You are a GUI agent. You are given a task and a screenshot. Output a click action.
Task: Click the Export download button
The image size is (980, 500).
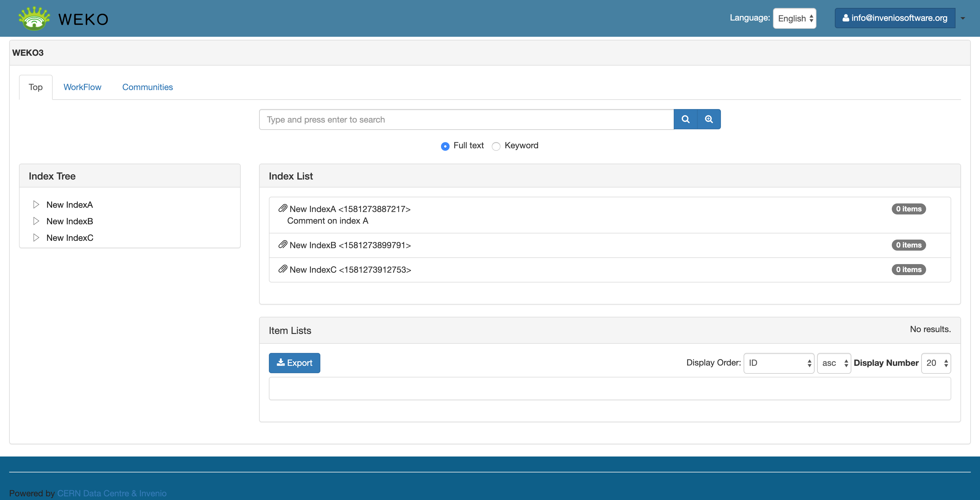294,363
